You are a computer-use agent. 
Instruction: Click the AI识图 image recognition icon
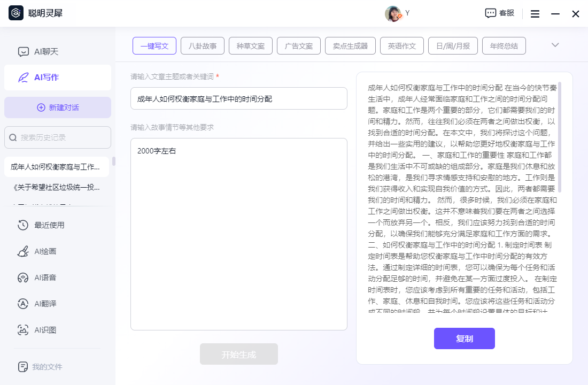click(x=23, y=330)
